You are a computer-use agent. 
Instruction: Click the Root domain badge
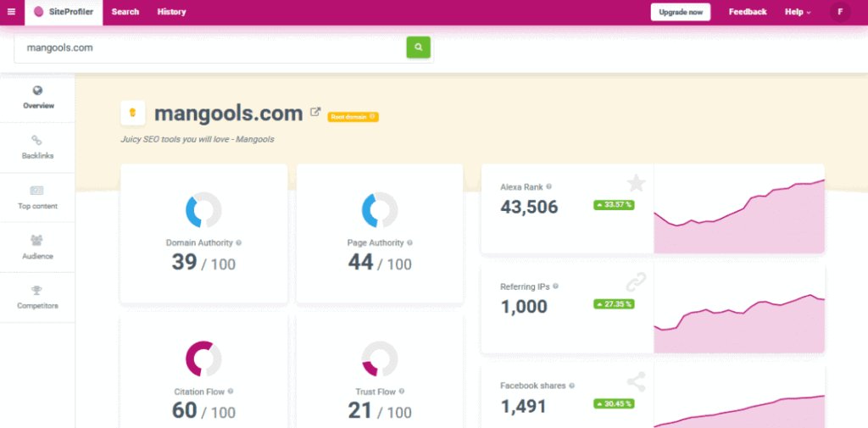point(353,117)
